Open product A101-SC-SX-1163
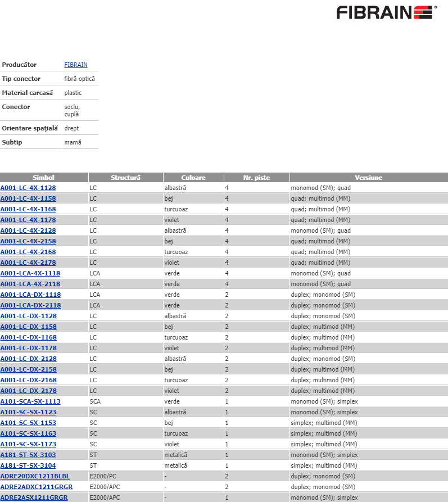Viewport: 448px width, 502px height. [x=28, y=433]
